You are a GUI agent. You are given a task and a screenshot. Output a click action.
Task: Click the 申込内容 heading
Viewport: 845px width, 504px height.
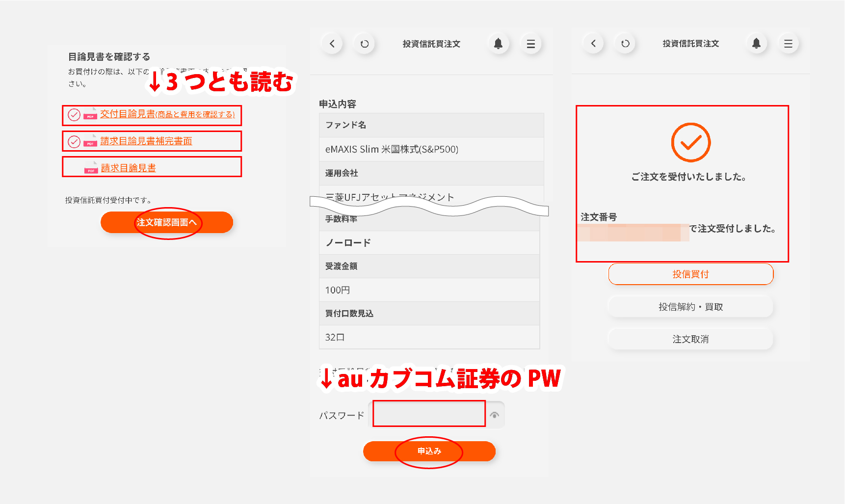tap(338, 104)
